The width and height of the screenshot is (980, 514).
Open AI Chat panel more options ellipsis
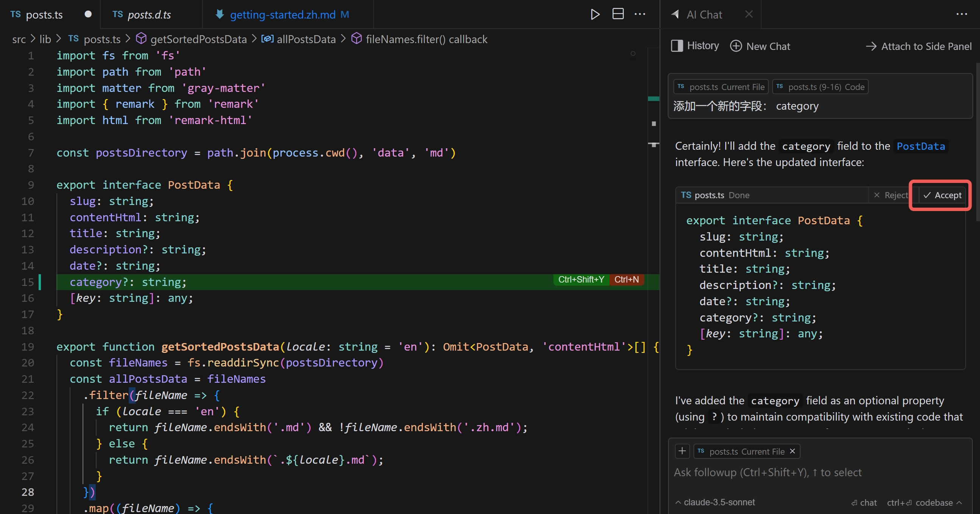(961, 14)
